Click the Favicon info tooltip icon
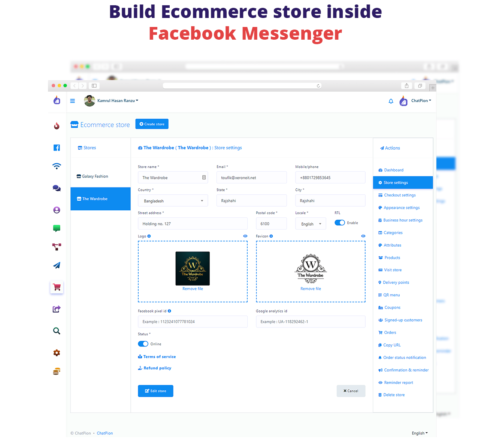Image resolution: width=487 pixels, height=448 pixels. 271,236
